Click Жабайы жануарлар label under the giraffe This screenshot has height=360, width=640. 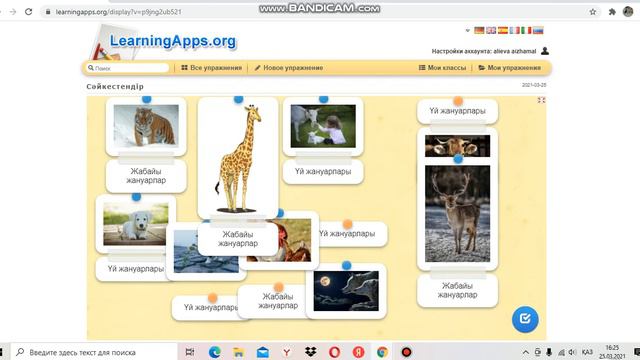[238, 239]
